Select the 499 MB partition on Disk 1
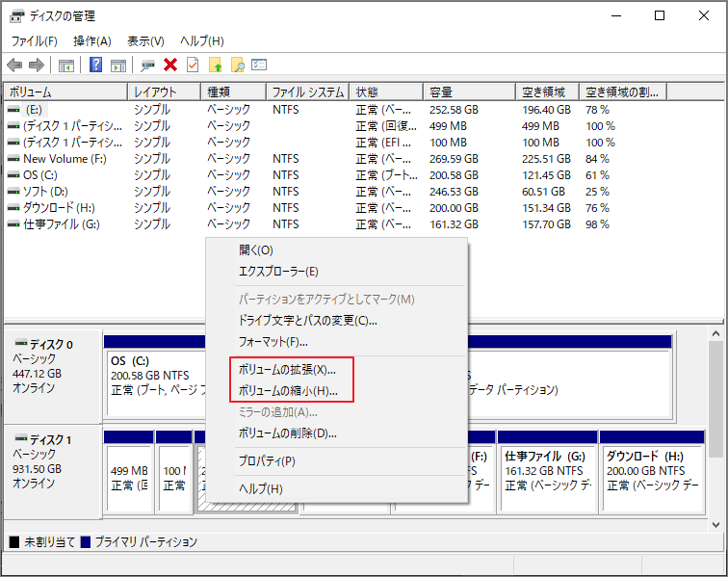The image size is (728, 577). tap(129, 471)
